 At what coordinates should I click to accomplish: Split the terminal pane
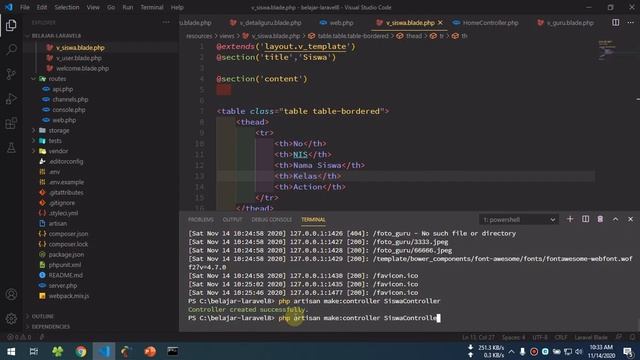tap(585, 219)
